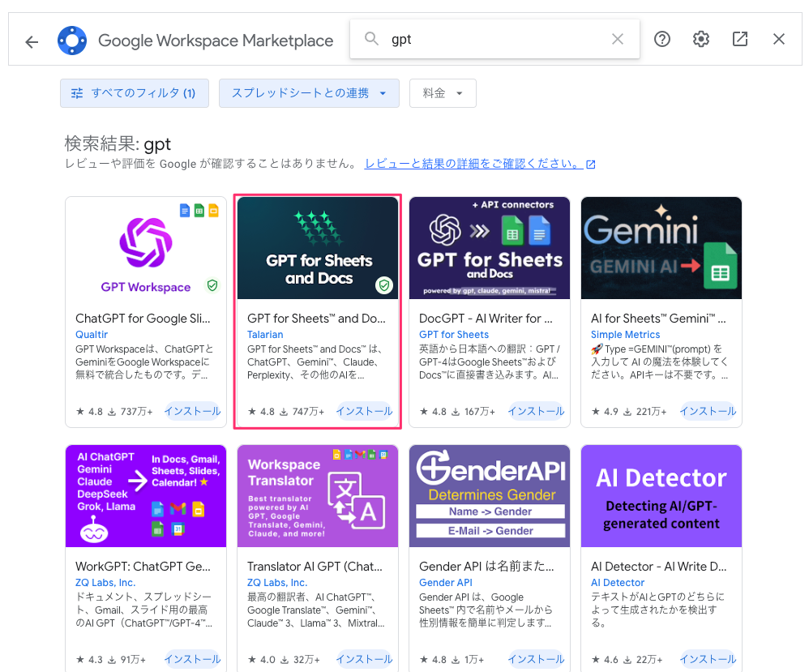809x672 pixels.
Task: Install Gender API add-on
Action: click(x=536, y=659)
